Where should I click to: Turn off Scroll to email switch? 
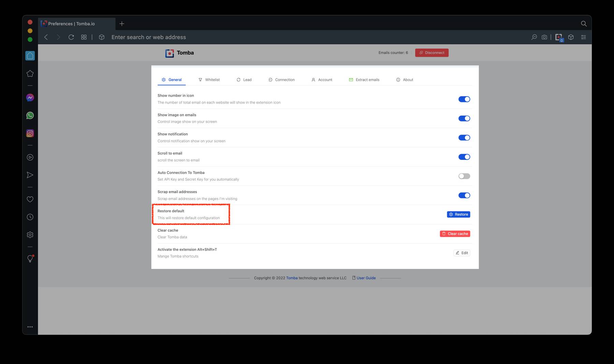click(x=464, y=157)
